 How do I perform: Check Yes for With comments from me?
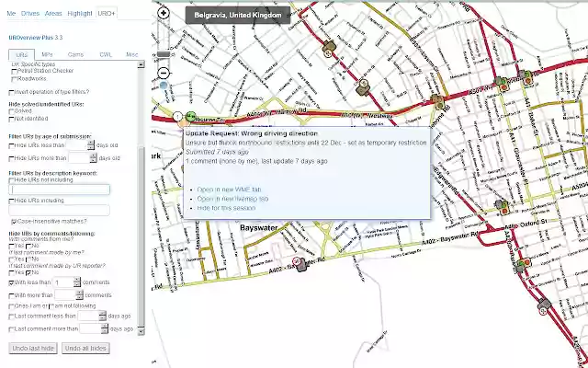(11, 247)
